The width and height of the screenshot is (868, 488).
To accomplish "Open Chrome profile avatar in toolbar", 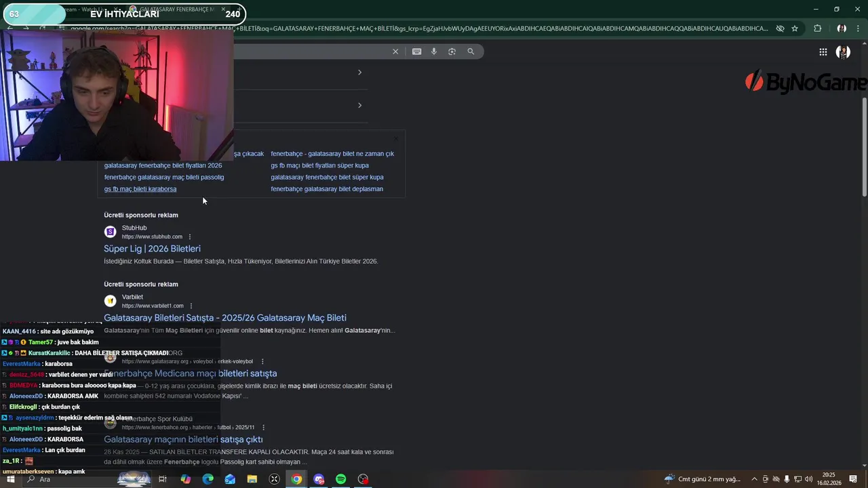I will [x=842, y=28].
